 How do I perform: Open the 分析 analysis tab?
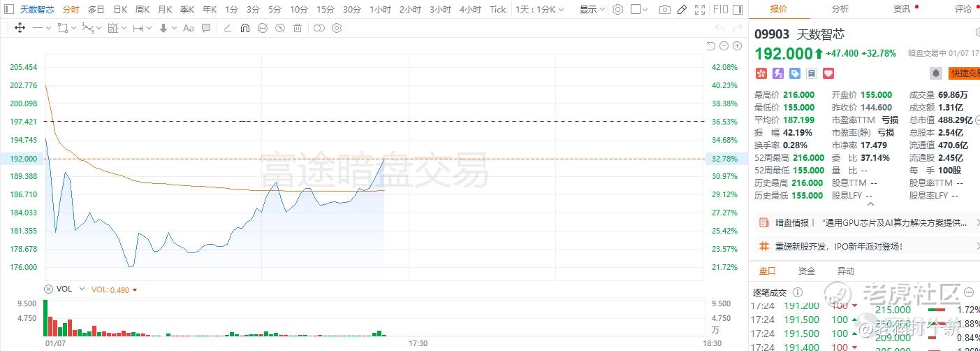(840, 8)
